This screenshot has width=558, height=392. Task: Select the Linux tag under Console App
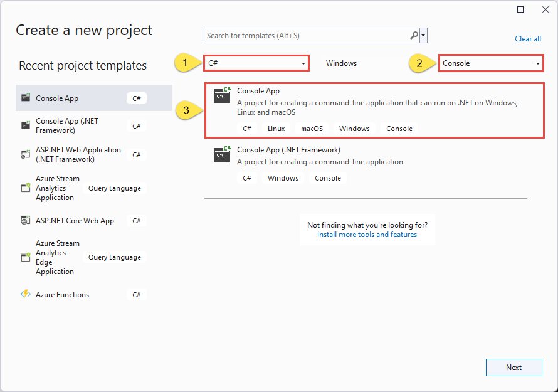point(276,128)
